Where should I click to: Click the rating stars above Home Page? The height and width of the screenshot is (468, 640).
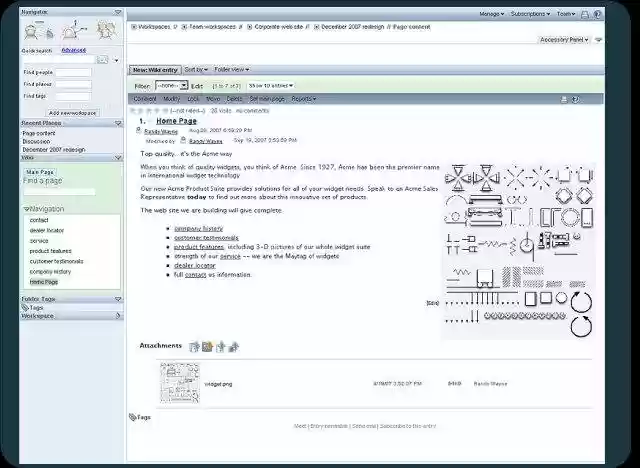pos(149,111)
